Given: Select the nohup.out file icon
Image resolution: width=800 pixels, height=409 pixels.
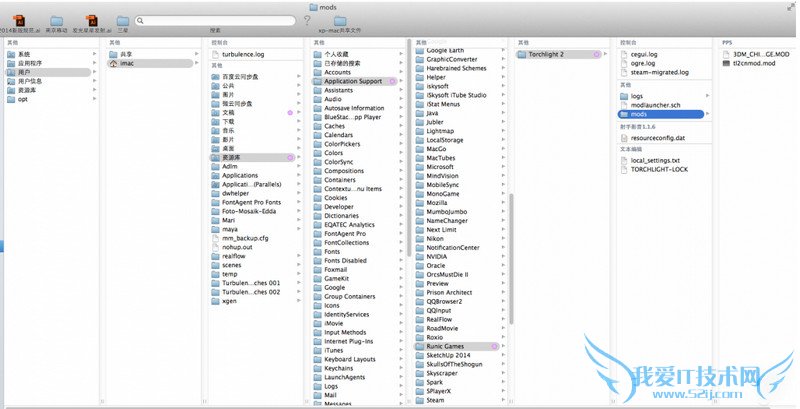Looking at the screenshot, I should tap(215, 247).
